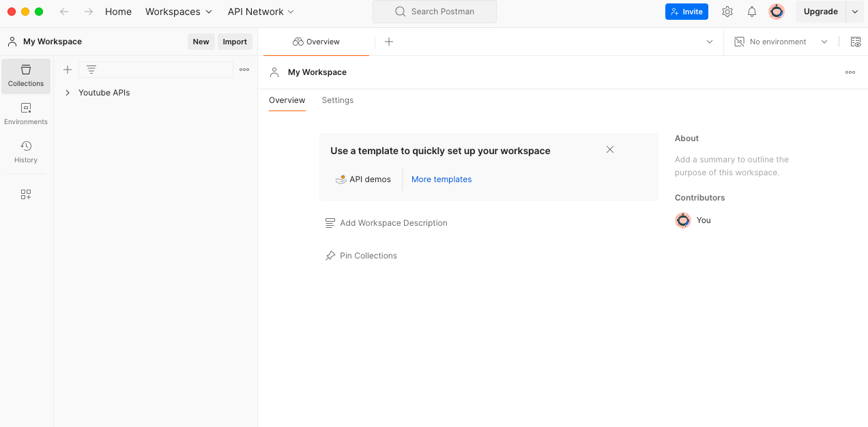
Task: Go to Home
Action: (x=118, y=12)
